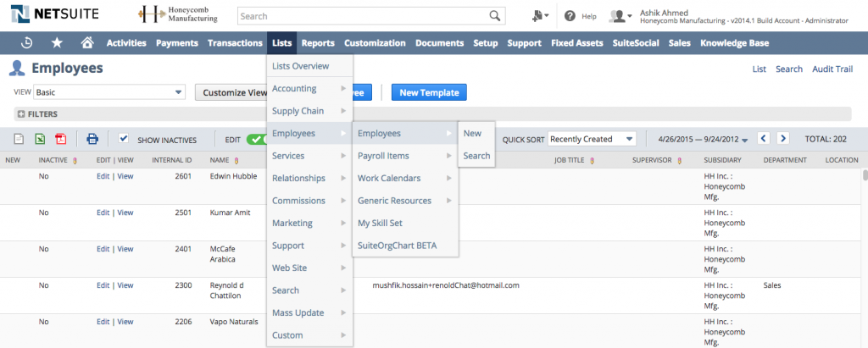Viewport: 868px width, 348px height.
Task: Open the Fixed Assets navigation menu
Action: tap(576, 42)
